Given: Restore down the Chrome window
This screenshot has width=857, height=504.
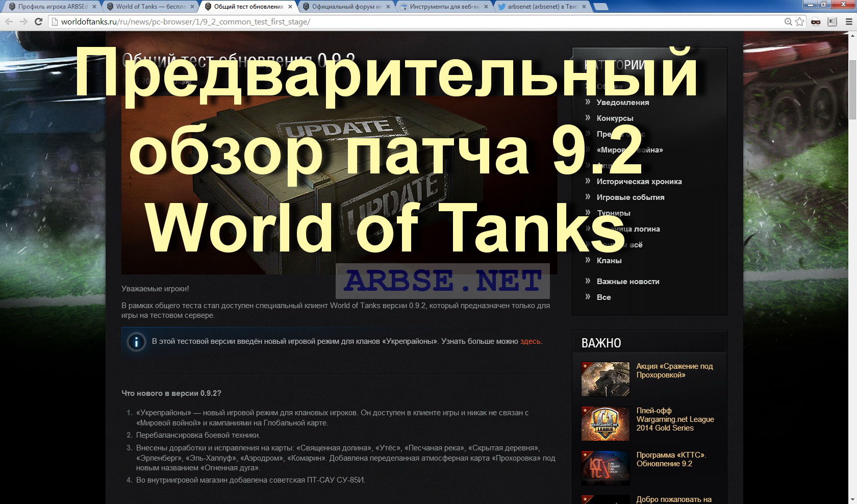Looking at the screenshot, I should 823,4.
